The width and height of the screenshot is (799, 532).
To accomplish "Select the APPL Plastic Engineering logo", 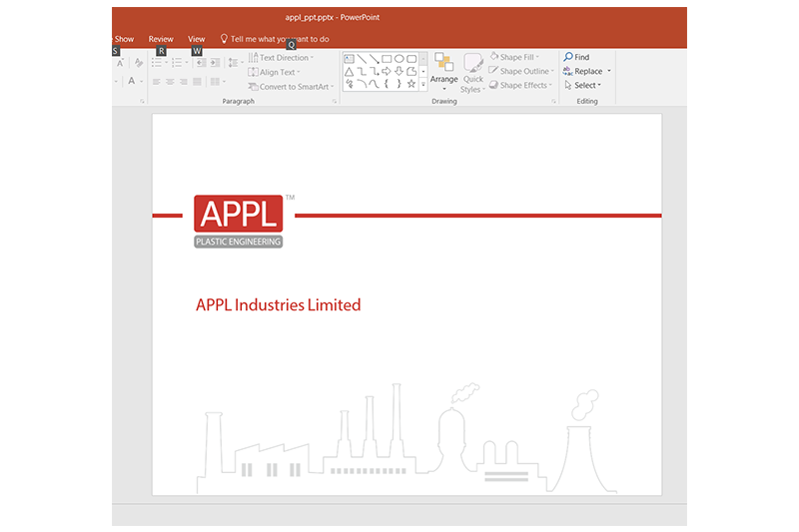I will pos(239,221).
